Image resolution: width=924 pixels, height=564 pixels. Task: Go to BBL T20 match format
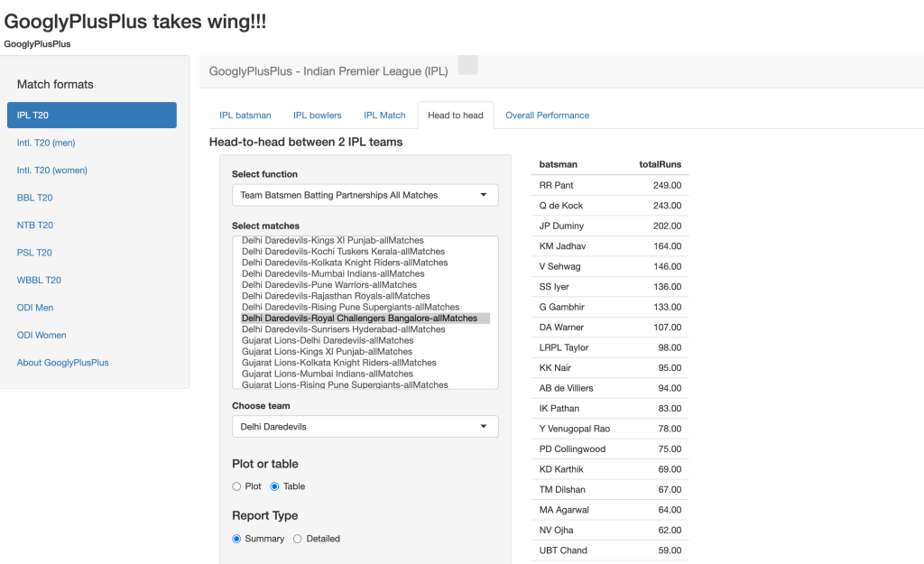pyautogui.click(x=35, y=198)
